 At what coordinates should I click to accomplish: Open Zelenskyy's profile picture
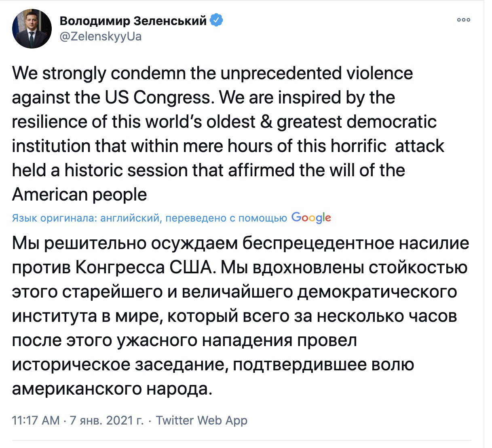(x=32, y=29)
